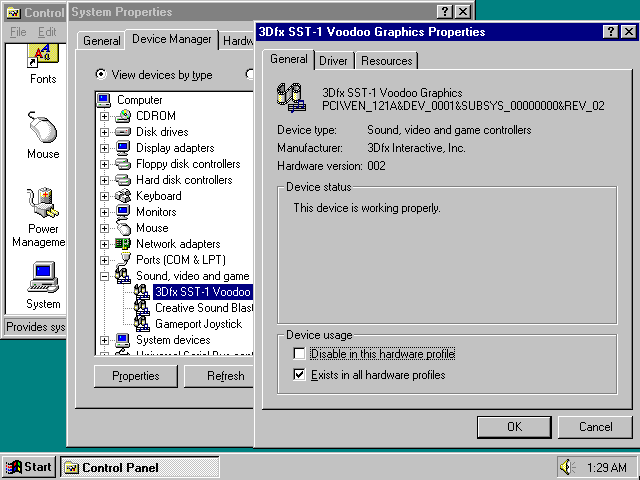Select View devices by type radio button

click(x=100, y=75)
